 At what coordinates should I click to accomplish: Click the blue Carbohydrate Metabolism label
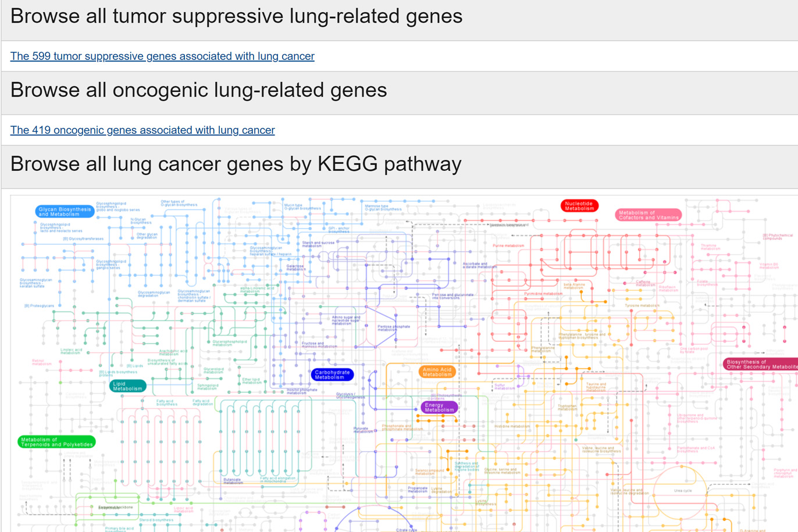[332, 374]
